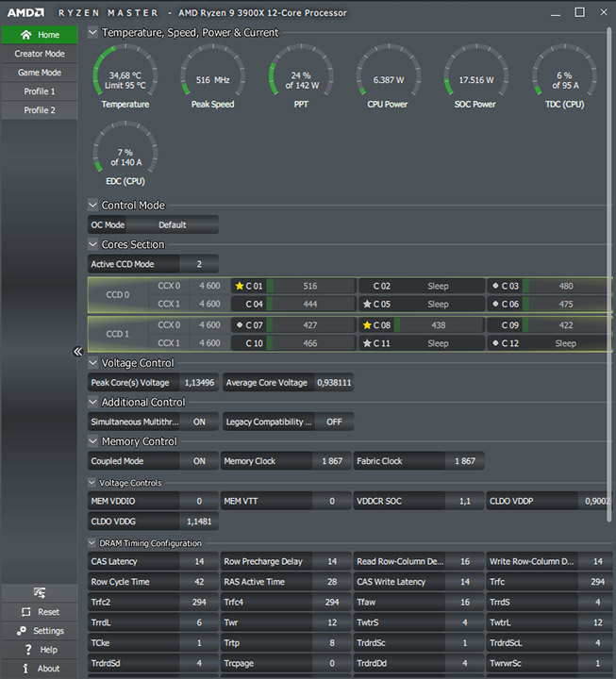This screenshot has height=679, width=616.
Task: Click the vertical scrollbar on right
Action: click(x=609, y=275)
